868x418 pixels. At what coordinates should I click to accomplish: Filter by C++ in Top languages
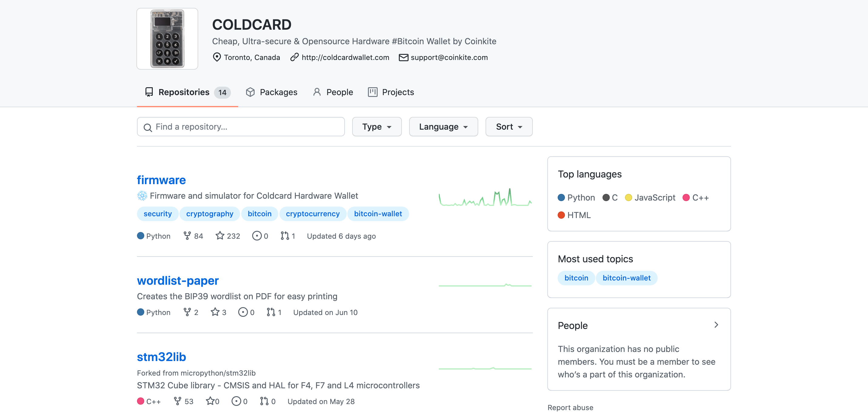696,198
